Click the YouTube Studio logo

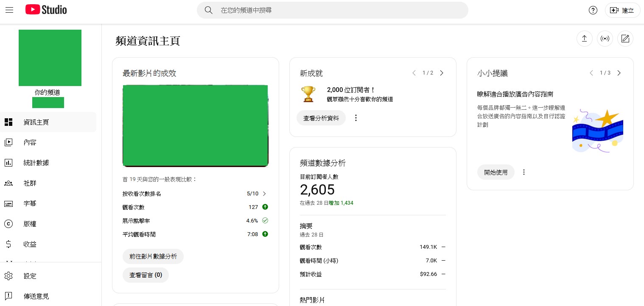46,10
